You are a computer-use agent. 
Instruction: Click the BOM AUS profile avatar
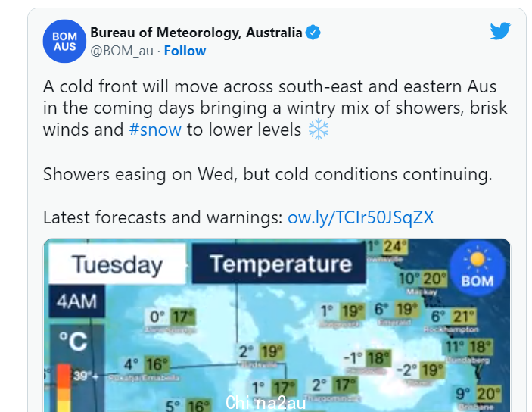click(64, 41)
